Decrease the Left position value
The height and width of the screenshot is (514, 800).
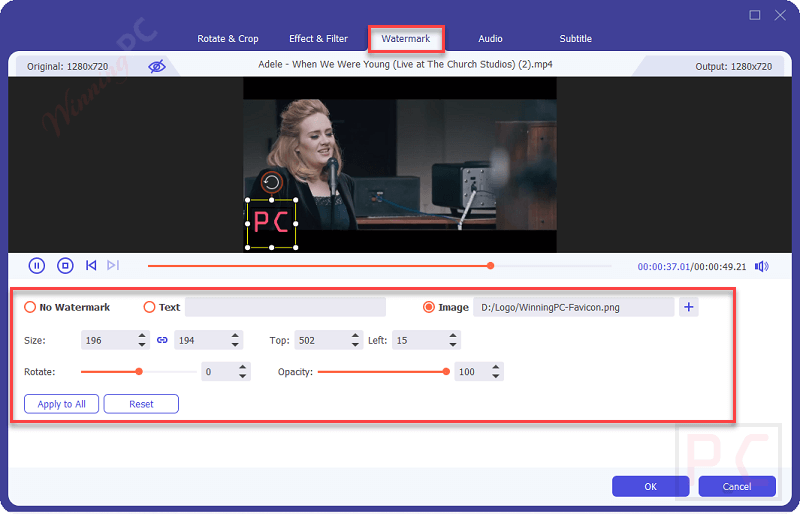click(x=453, y=345)
